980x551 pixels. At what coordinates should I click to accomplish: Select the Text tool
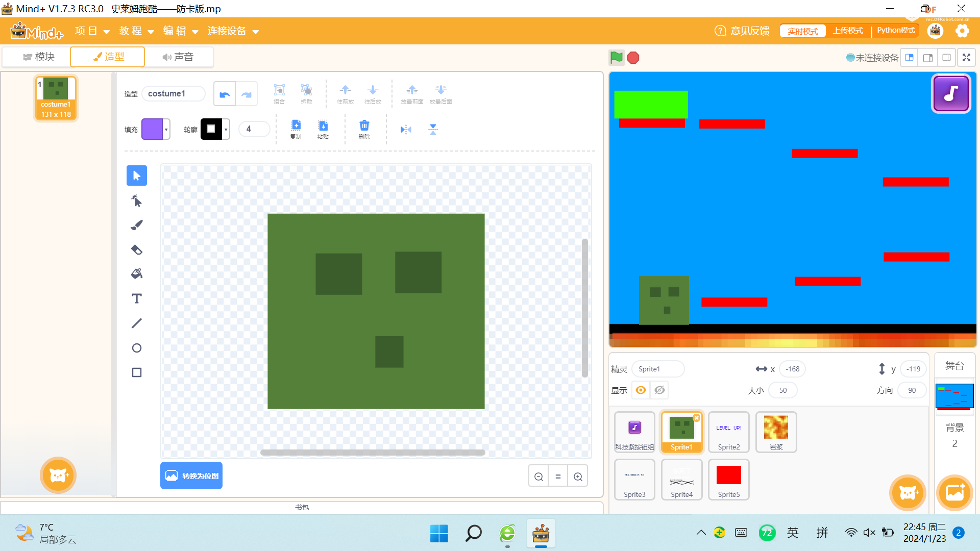(137, 298)
